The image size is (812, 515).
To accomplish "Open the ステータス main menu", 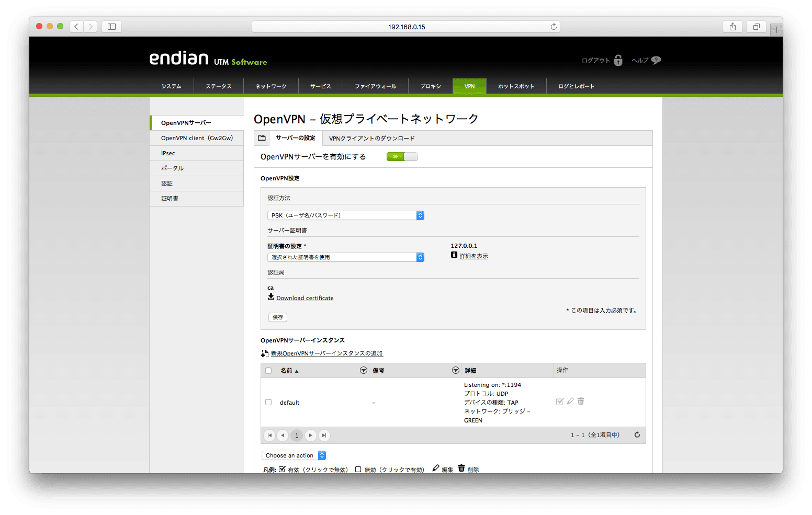I will coord(219,86).
